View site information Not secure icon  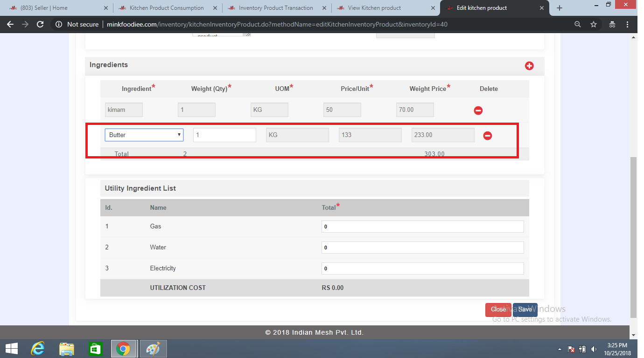(x=59, y=24)
